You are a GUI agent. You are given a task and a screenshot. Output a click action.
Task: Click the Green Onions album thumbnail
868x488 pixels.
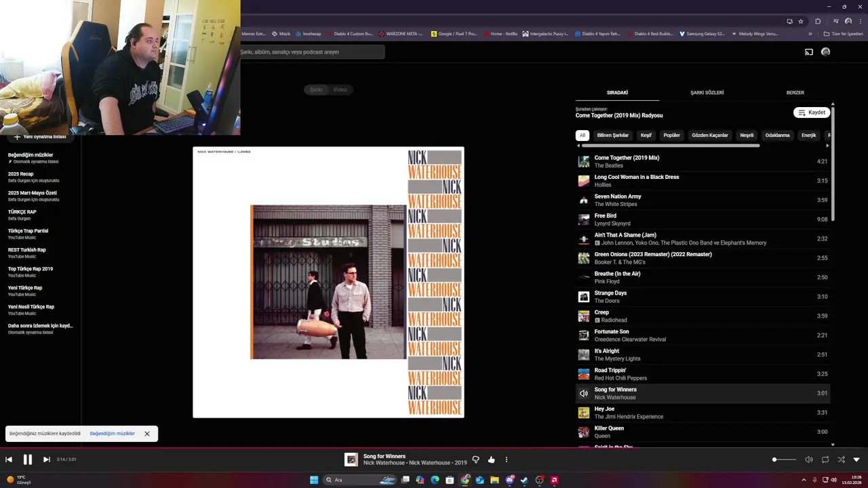pyautogui.click(x=583, y=258)
